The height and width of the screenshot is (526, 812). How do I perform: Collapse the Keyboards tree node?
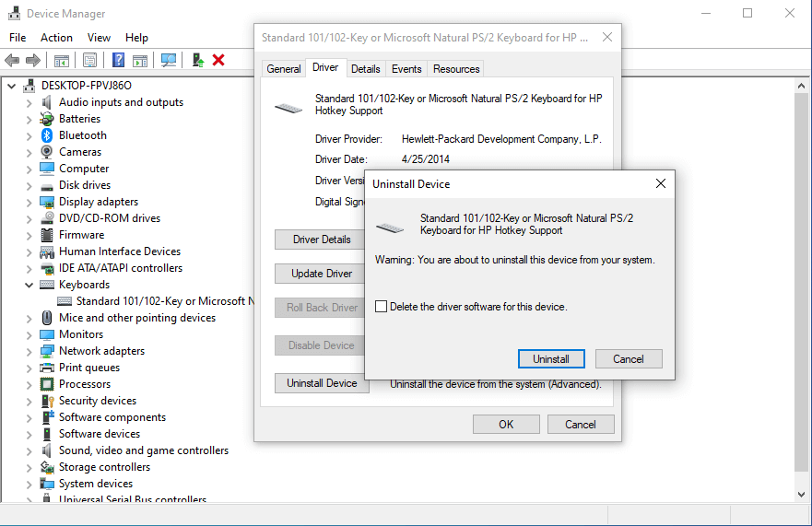click(29, 285)
